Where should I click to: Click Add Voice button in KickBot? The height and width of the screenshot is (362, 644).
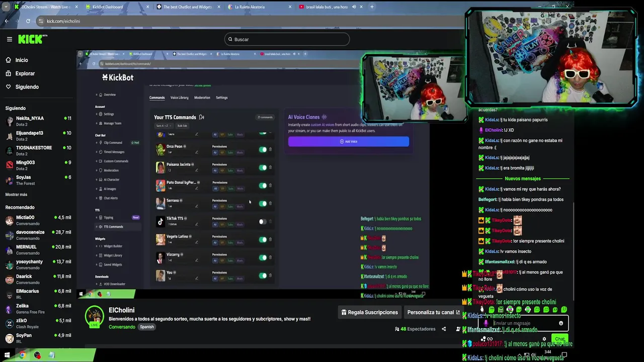coord(349,141)
